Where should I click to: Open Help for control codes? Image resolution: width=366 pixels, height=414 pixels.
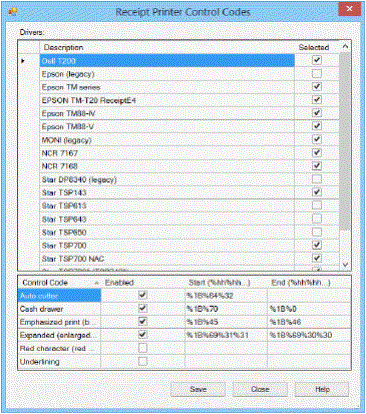point(322,389)
